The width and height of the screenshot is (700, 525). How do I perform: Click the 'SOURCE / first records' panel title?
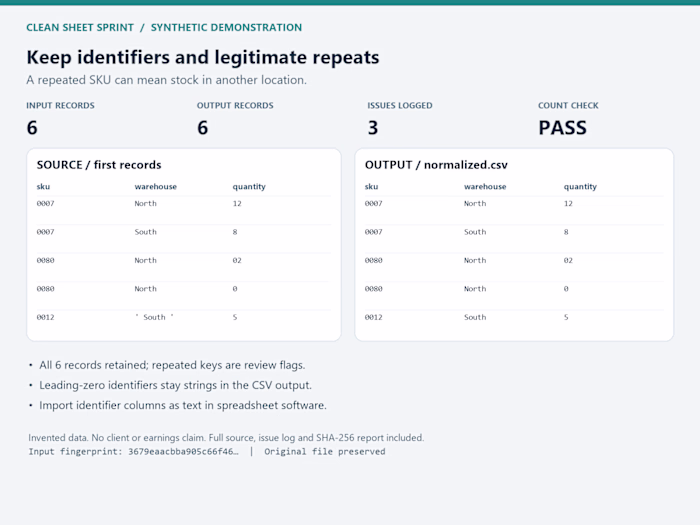pos(99,165)
